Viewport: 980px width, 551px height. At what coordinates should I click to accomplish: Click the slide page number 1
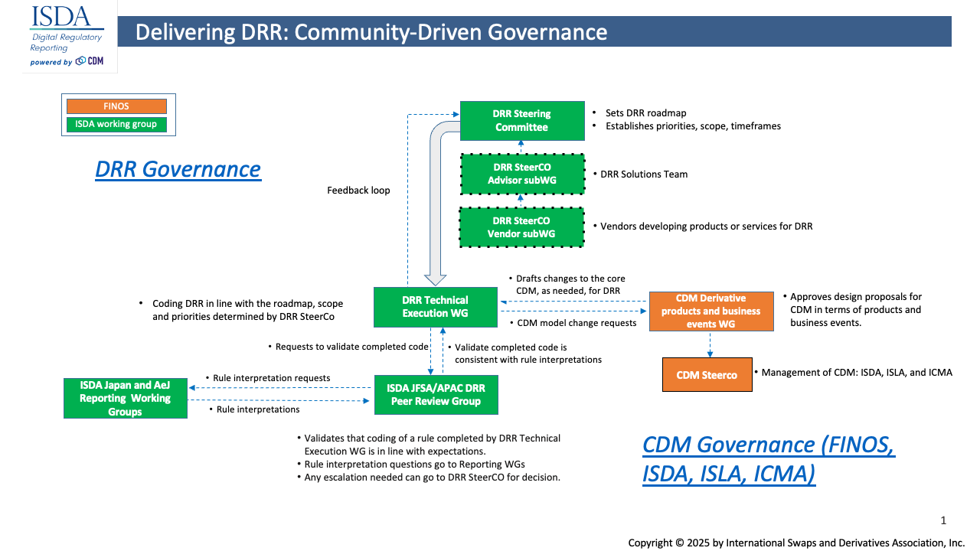click(943, 520)
